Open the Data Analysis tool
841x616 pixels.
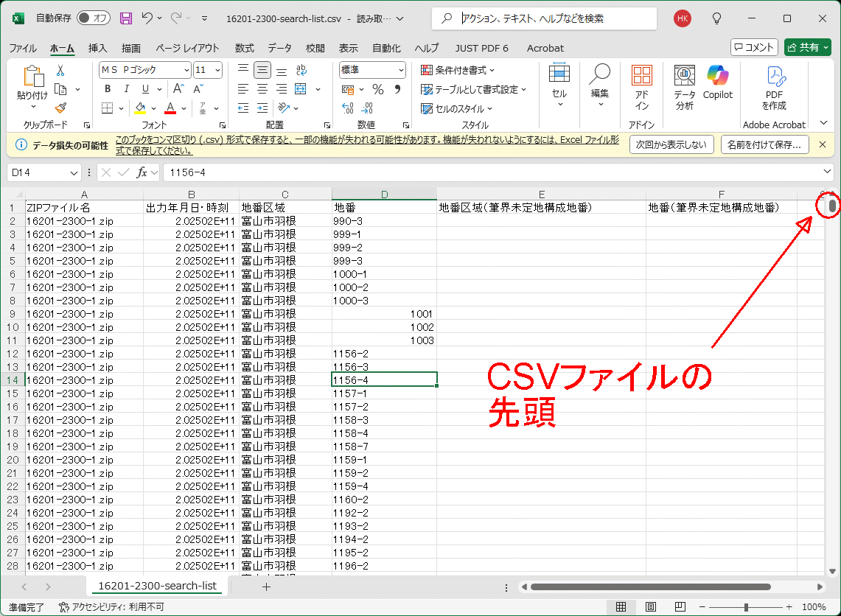click(685, 87)
